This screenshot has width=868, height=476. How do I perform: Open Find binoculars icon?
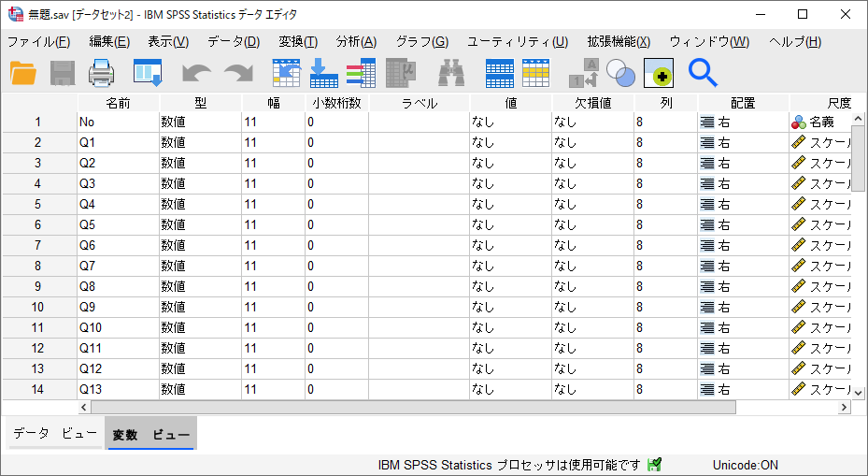click(x=451, y=73)
